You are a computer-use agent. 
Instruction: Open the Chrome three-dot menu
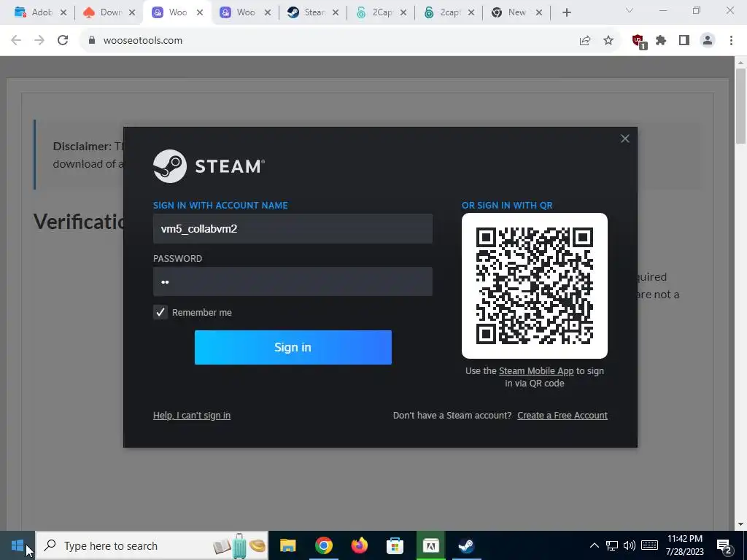pyautogui.click(x=731, y=41)
